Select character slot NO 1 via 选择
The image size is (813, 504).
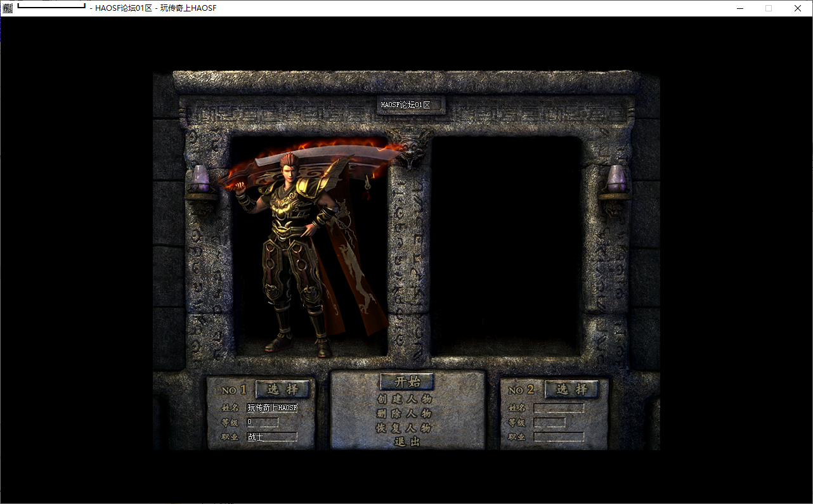pyautogui.click(x=282, y=389)
